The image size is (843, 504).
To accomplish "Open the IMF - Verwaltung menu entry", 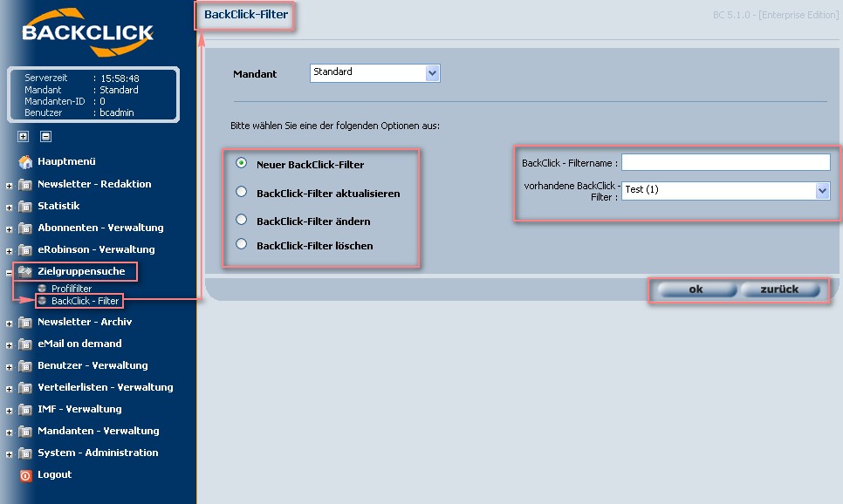I will [x=79, y=409].
